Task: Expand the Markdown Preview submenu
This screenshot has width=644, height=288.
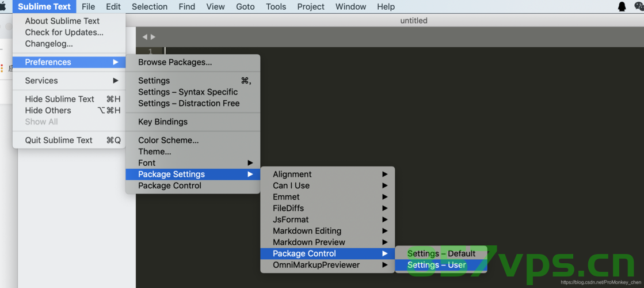Action: coord(327,242)
